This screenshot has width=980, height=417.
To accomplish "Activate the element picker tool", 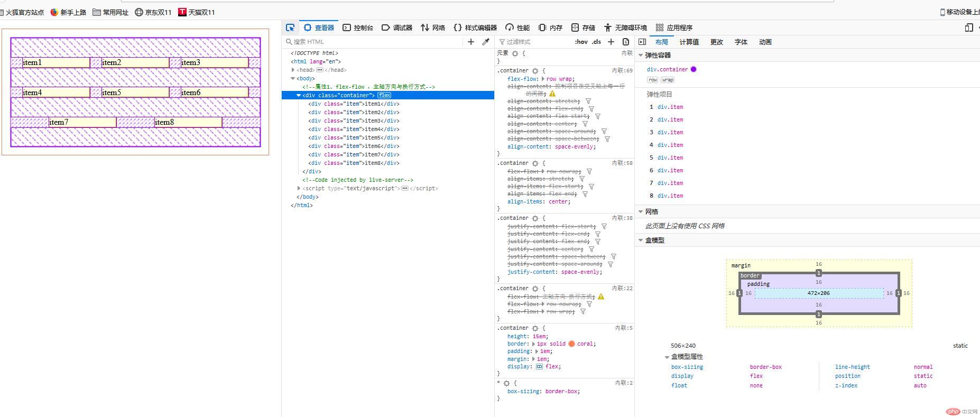I will (290, 27).
